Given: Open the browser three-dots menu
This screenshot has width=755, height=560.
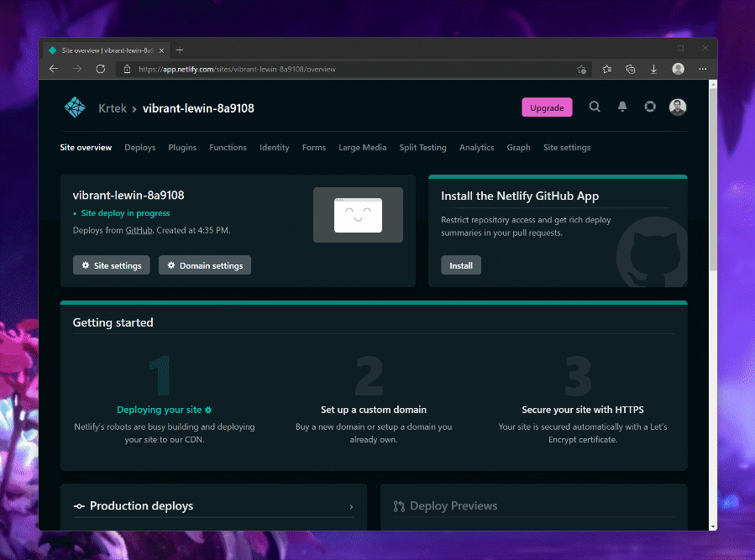Looking at the screenshot, I should point(703,69).
